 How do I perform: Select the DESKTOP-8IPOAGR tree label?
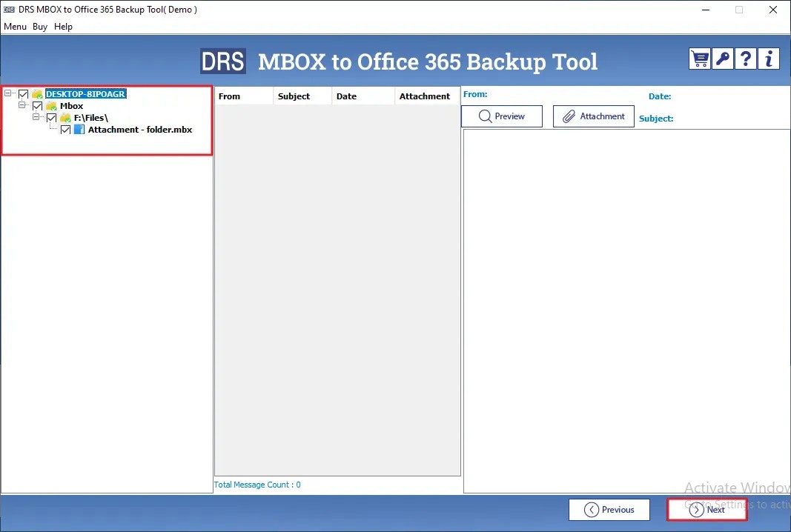click(x=86, y=94)
